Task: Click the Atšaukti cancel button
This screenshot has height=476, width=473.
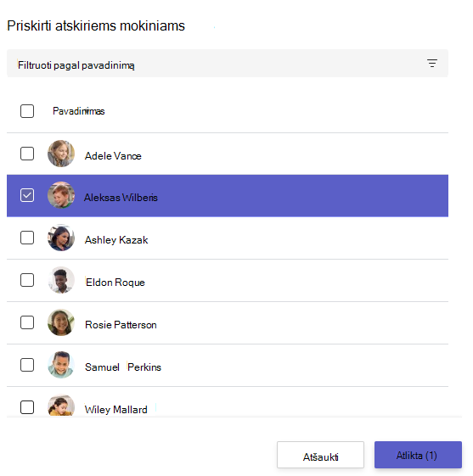Action: pos(320,455)
